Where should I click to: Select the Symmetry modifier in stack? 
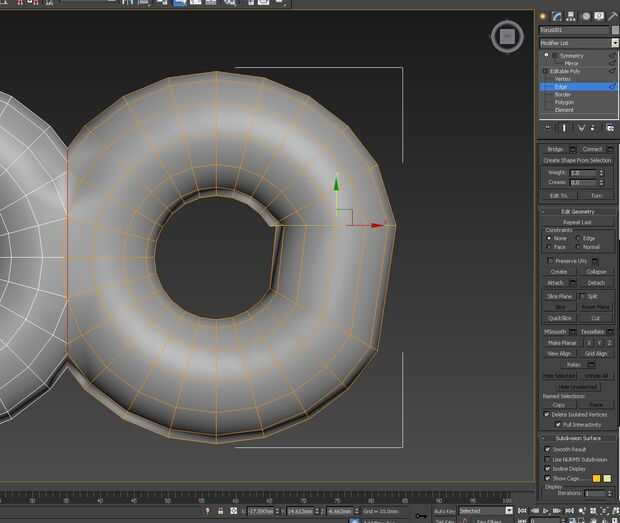point(571,56)
